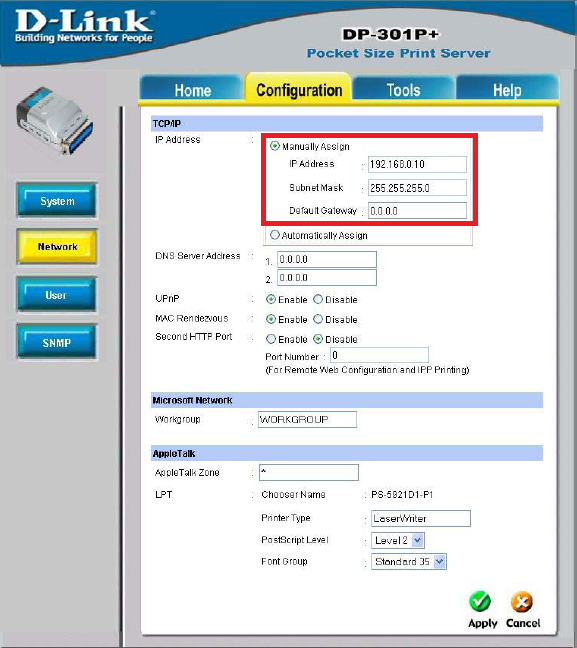
Task: Click DNS Server Address field 1
Action: click(327, 260)
